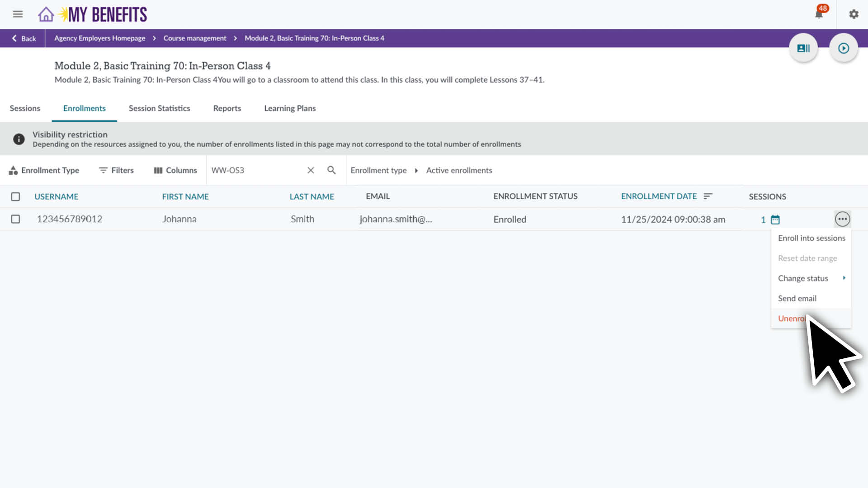This screenshot has width=868, height=488.
Task: Click the Back button
Action: pos(23,38)
